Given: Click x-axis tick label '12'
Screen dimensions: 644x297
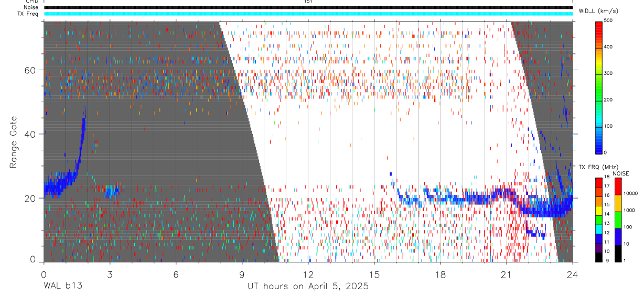Looking at the screenshot, I should point(308,274).
